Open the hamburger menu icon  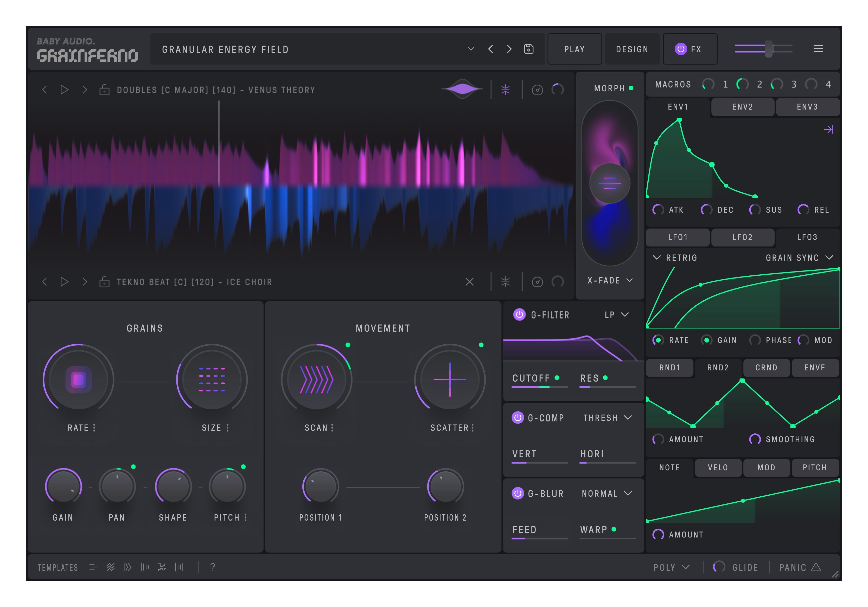(x=818, y=49)
